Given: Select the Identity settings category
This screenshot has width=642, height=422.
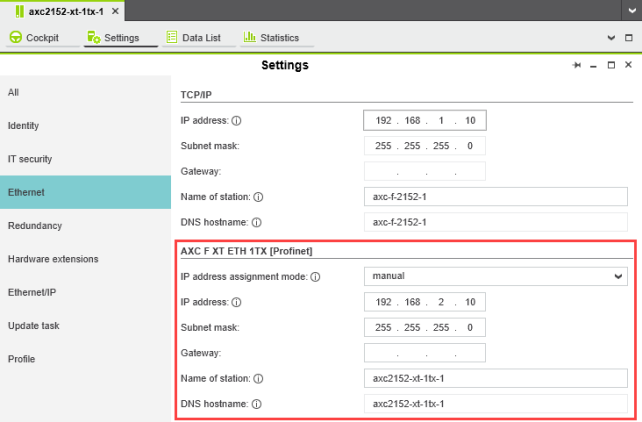Looking at the screenshot, I should pos(85,126).
